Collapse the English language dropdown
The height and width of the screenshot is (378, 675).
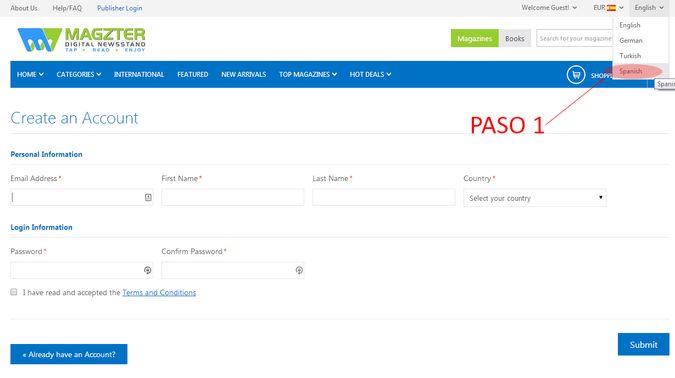(649, 8)
